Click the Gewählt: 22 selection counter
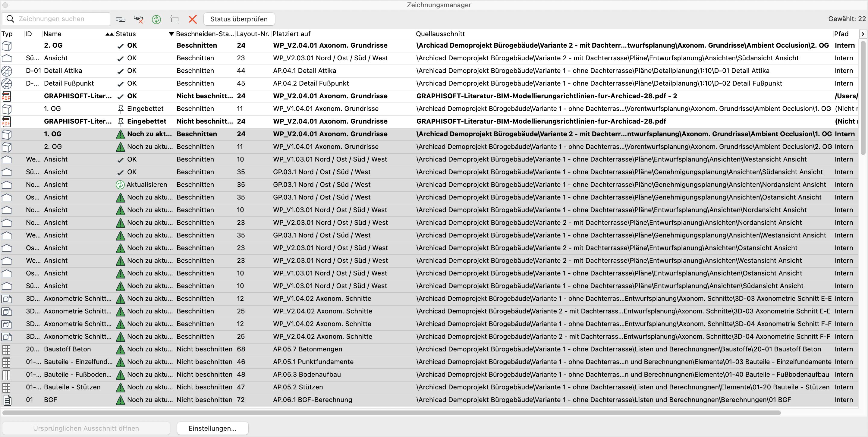The width and height of the screenshot is (868, 437). point(847,19)
